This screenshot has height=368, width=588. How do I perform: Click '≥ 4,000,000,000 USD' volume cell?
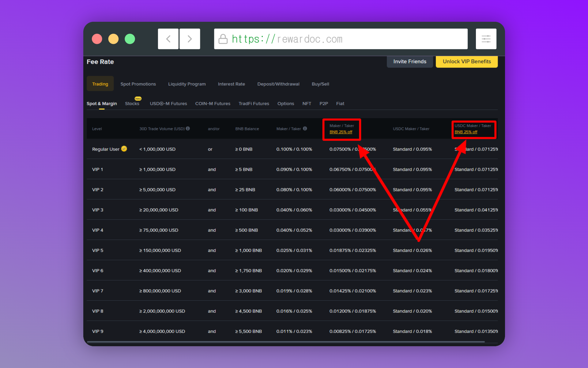click(162, 331)
